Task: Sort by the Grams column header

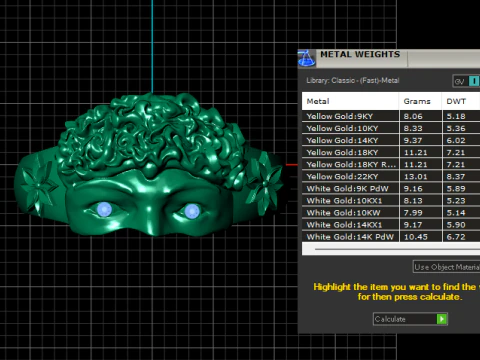Action: point(420,101)
